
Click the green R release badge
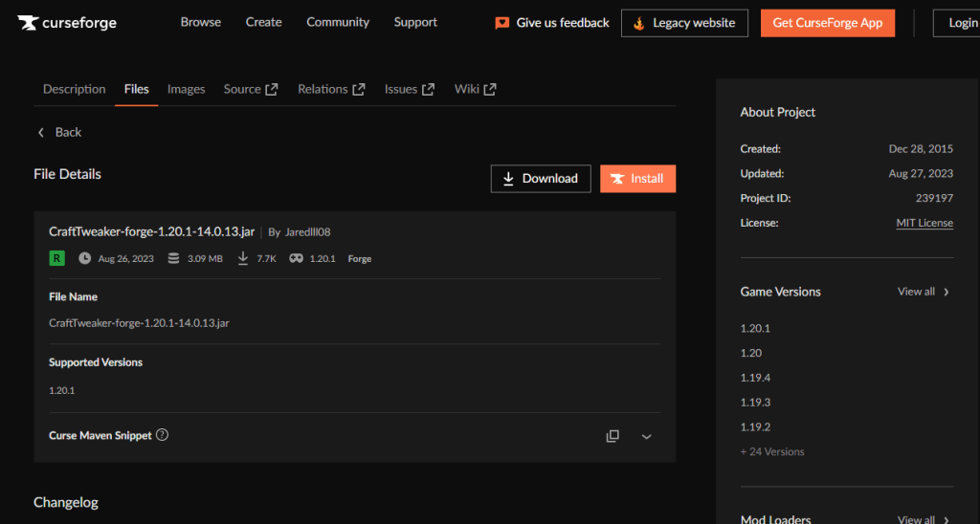[57, 258]
